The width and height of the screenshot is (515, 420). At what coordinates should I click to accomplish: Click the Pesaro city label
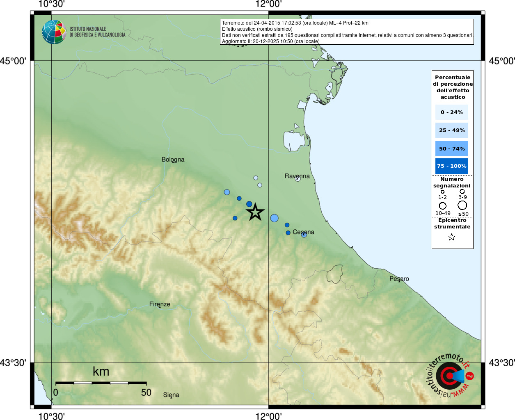(399, 278)
